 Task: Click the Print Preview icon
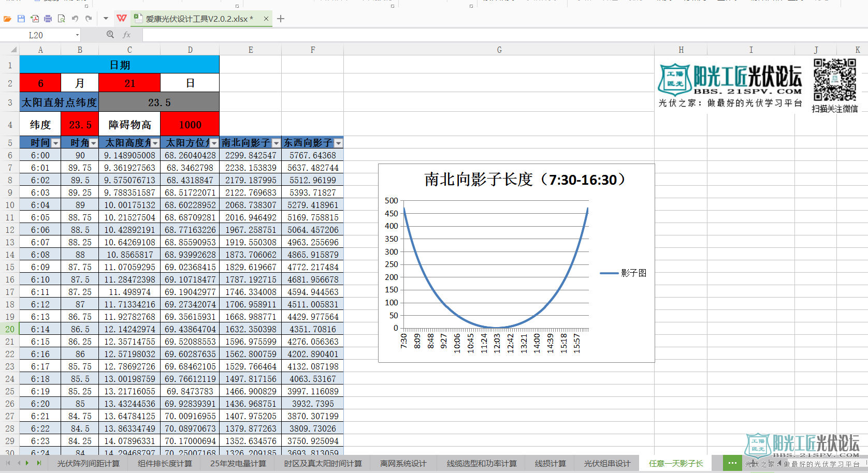pyautogui.click(x=61, y=19)
